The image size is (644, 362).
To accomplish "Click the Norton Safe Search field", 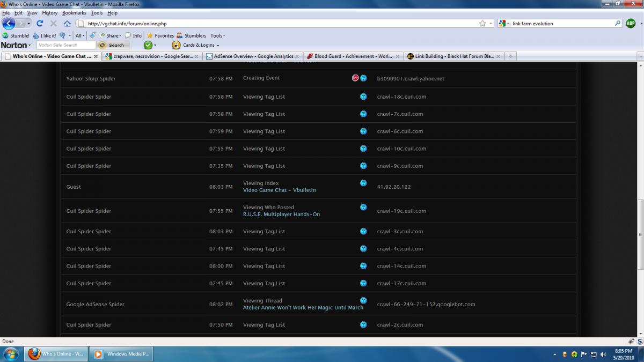I will pos(66,45).
